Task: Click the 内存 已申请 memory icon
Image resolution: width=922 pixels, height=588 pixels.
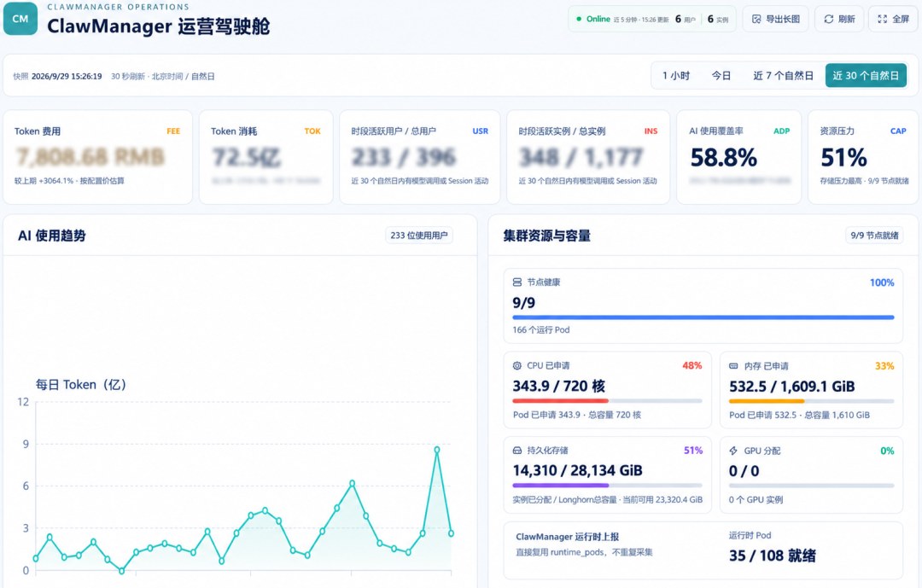Action: pyautogui.click(x=733, y=366)
